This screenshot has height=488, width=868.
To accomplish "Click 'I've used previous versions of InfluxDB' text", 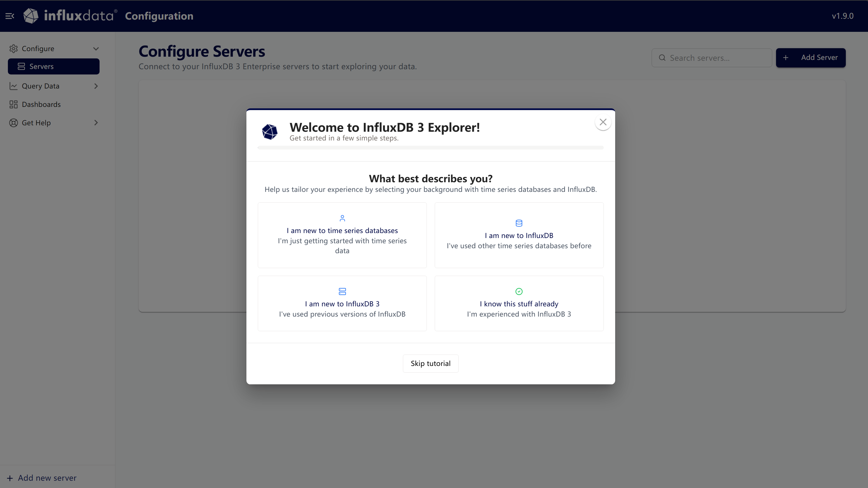I will pos(342,314).
